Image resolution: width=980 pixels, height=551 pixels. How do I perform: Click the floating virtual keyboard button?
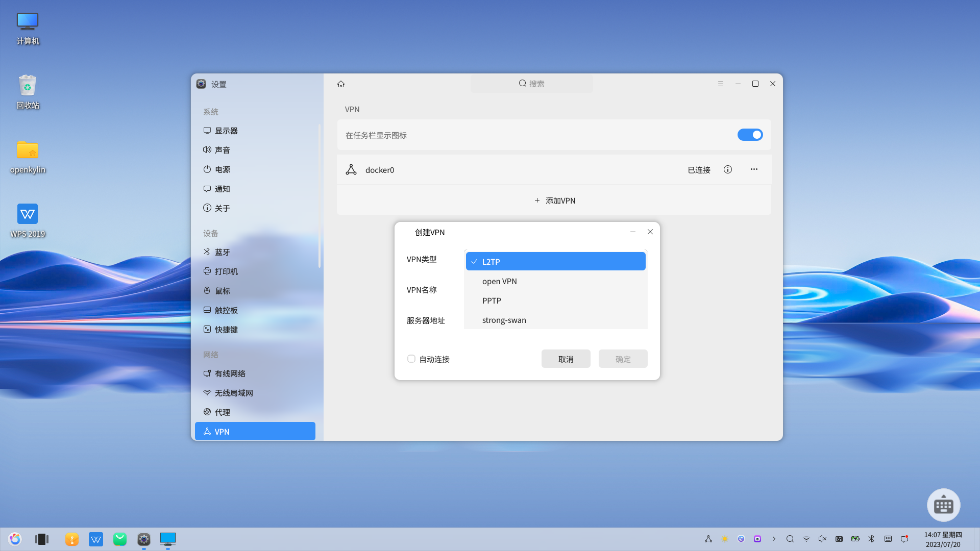[x=943, y=505]
